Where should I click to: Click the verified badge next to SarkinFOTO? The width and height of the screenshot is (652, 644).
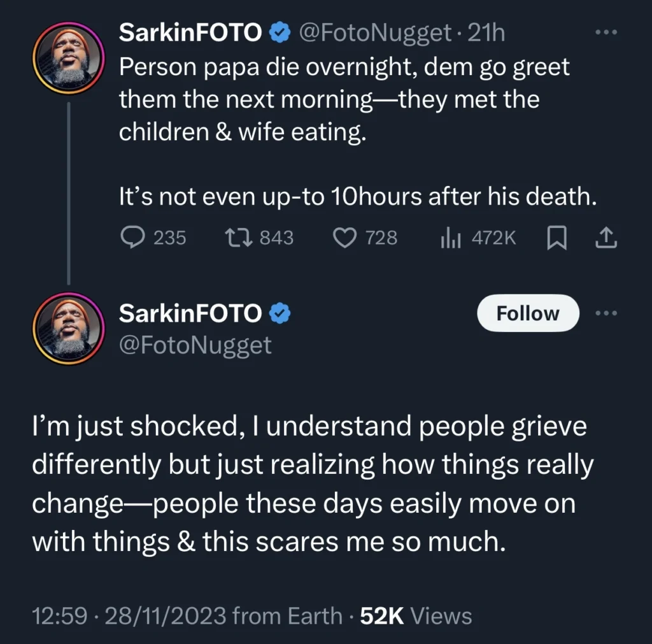point(280,32)
